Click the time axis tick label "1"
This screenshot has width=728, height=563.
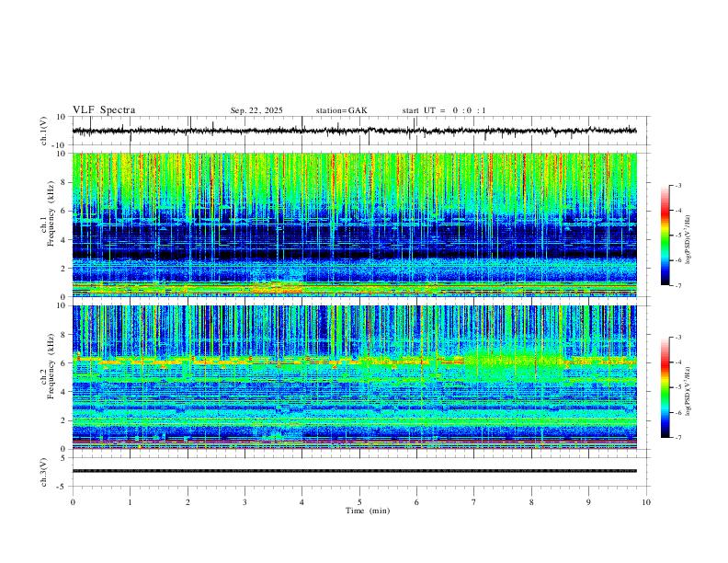click(x=130, y=502)
